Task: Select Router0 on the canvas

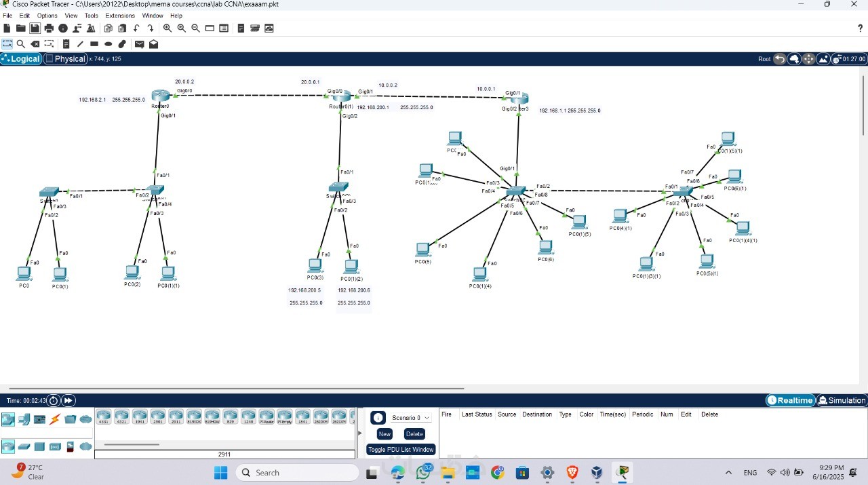Action: (161, 96)
